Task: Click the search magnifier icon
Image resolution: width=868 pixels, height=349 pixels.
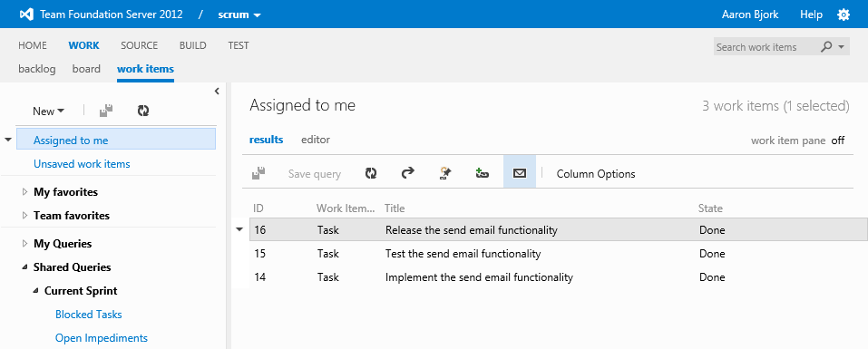Action: [x=826, y=47]
